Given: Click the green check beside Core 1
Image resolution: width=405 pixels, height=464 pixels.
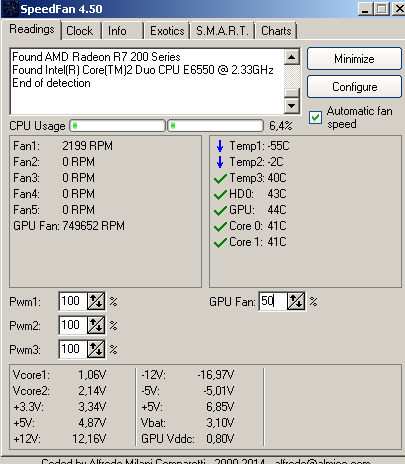Looking at the screenshot, I should click(x=220, y=243).
